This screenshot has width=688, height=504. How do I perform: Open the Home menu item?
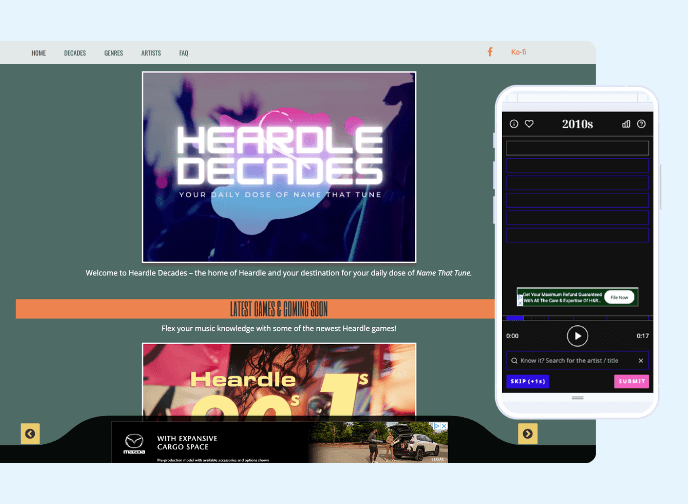coord(39,53)
